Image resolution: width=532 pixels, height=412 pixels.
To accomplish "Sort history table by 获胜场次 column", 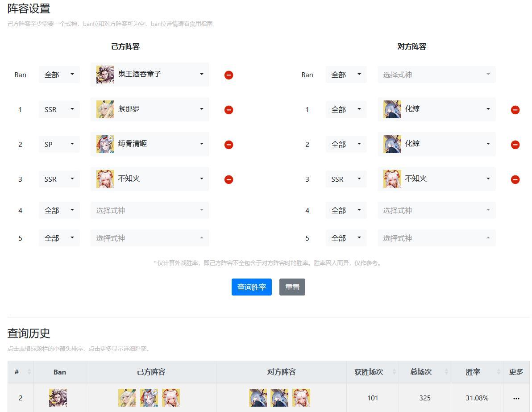I will tap(394, 372).
